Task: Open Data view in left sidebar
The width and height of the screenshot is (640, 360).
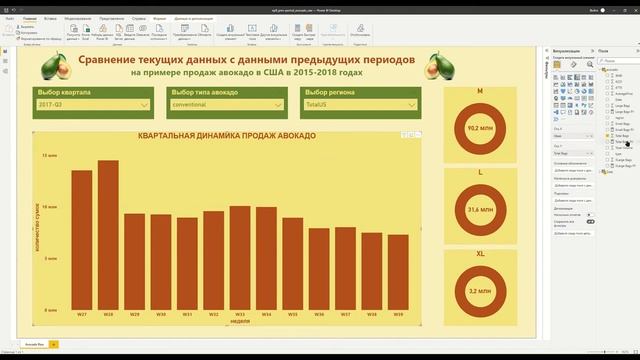Action: coord(5,61)
